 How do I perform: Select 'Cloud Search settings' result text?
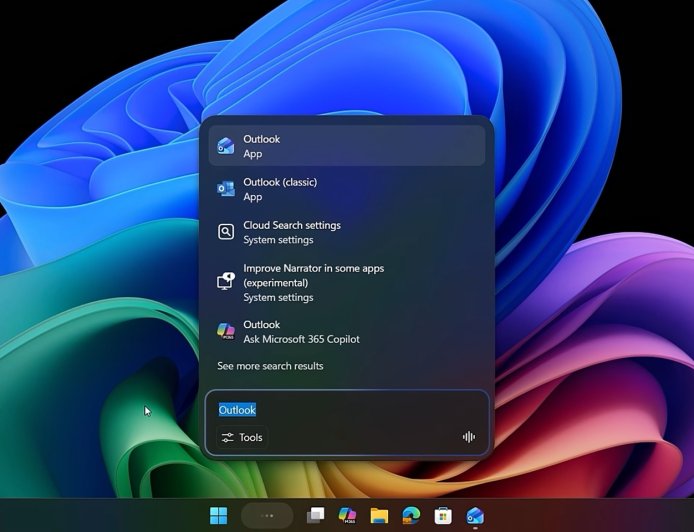(292, 225)
